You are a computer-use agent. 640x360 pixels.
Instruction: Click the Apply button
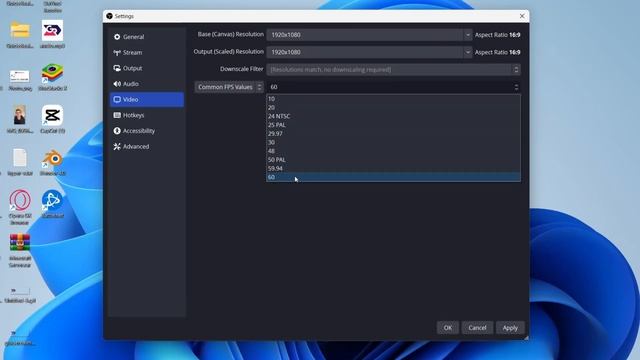click(x=510, y=328)
